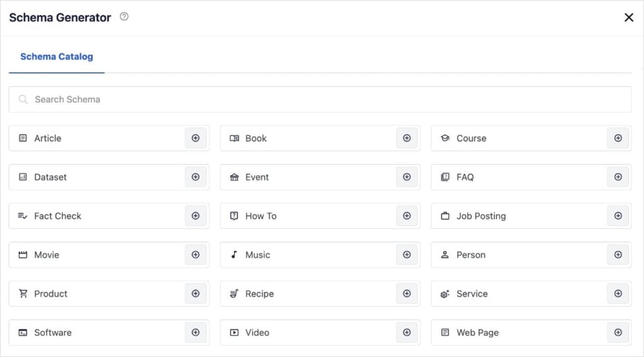Add the Movie schema with its plus icon
Screen dimensions: 644x357
tap(196, 255)
